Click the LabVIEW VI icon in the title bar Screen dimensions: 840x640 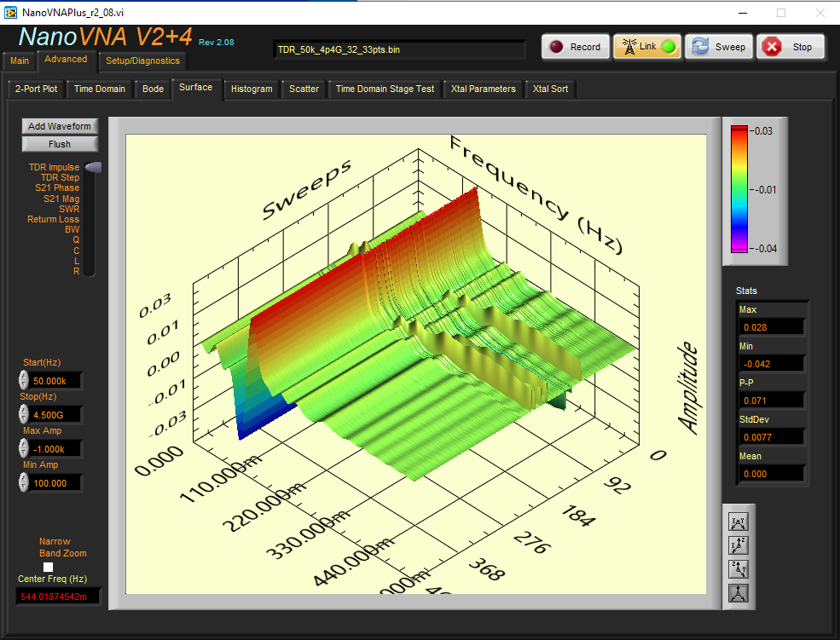tap(11, 12)
